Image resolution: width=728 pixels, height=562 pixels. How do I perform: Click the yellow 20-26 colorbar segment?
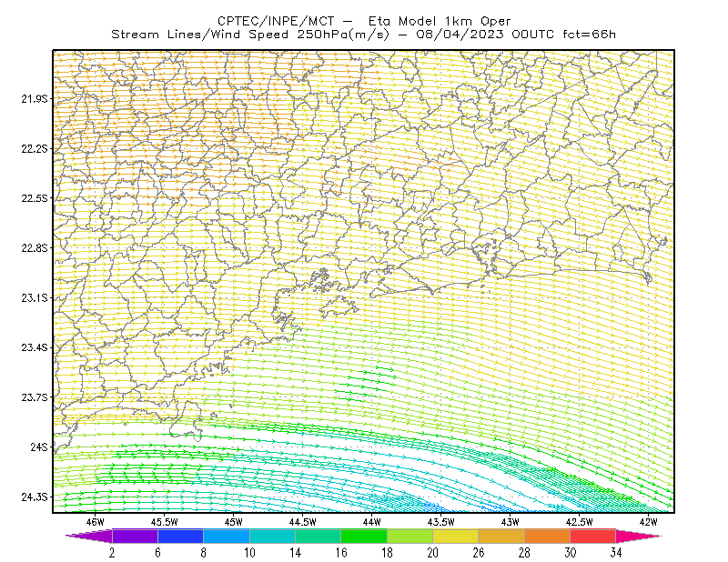456,537
